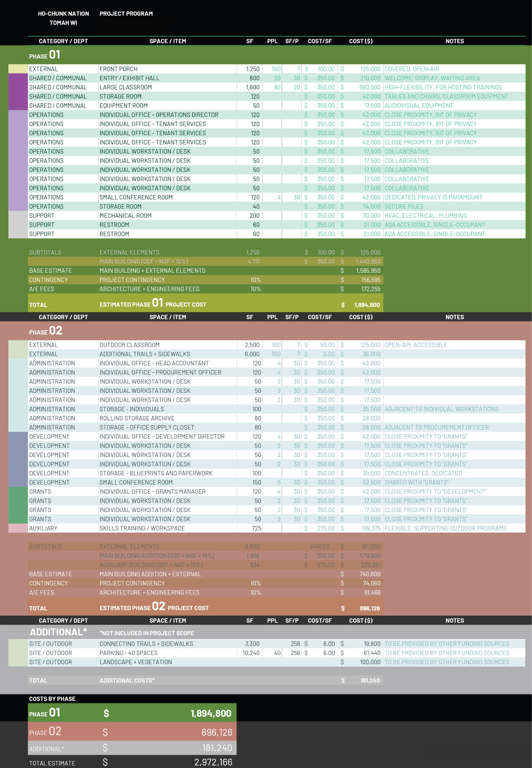
Task: Click the pink swatch beside Auxiliary row
Action: pyautogui.click(x=18, y=528)
